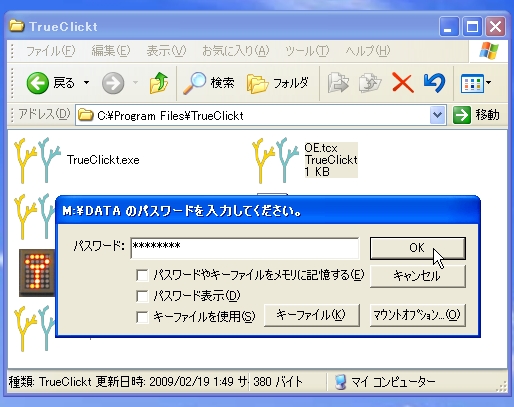Open the ファイル(F) menu
514x407 pixels.
click(x=50, y=51)
